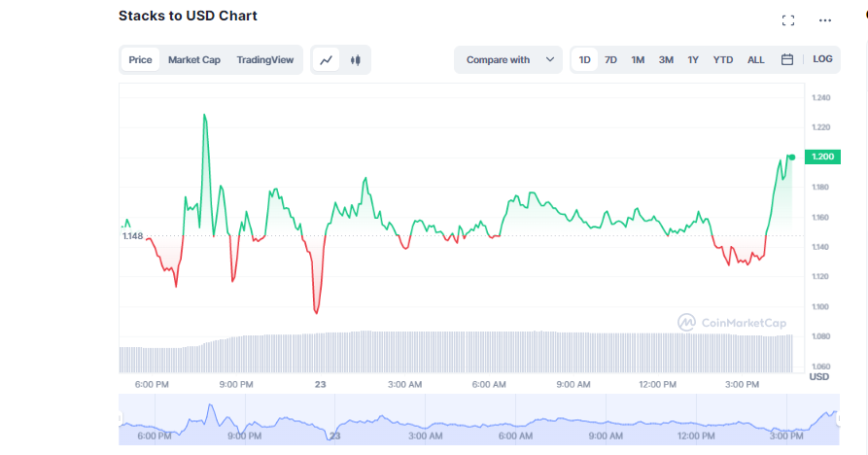Toggle the LOG scale option
This screenshot has height=455, width=868.
pyautogui.click(x=822, y=59)
